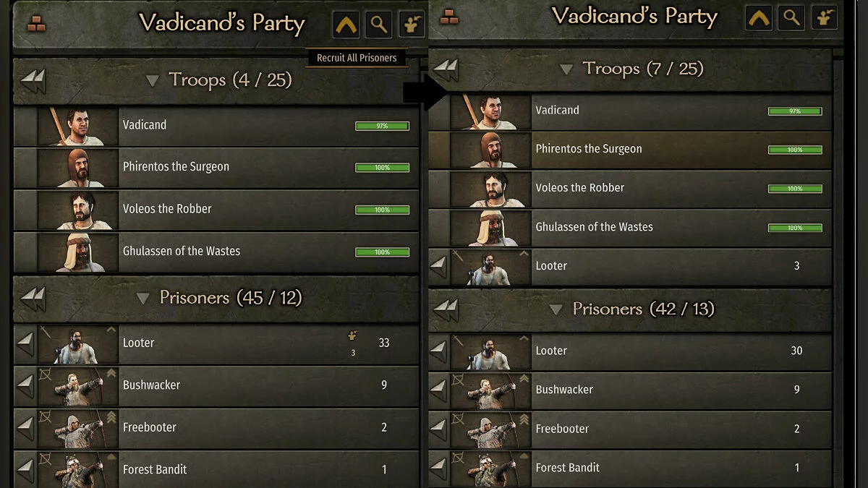Click the recruit icon on the Looter row showing 33

click(353, 335)
